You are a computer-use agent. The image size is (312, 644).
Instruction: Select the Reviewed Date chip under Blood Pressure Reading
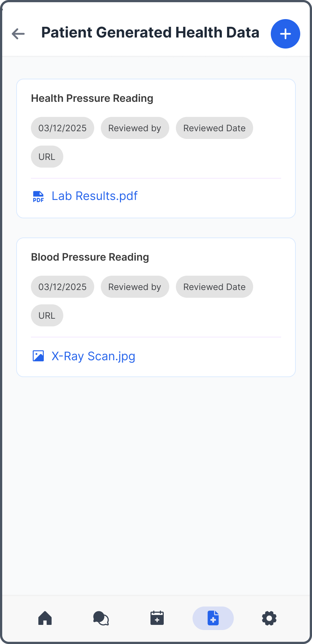pyautogui.click(x=214, y=287)
